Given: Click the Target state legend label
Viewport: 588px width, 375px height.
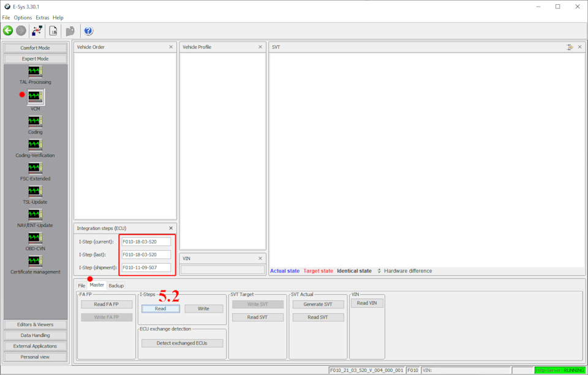Looking at the screenshot, I should point(318,271).
